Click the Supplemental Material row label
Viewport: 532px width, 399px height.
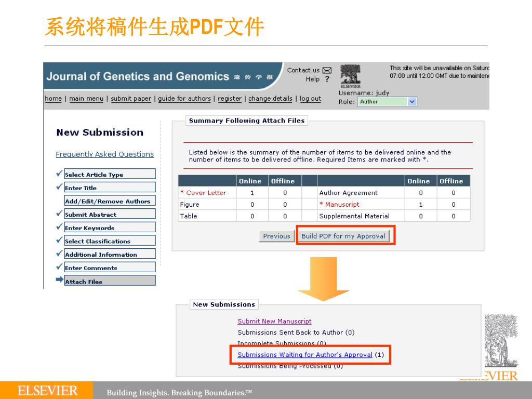point(354,216)
